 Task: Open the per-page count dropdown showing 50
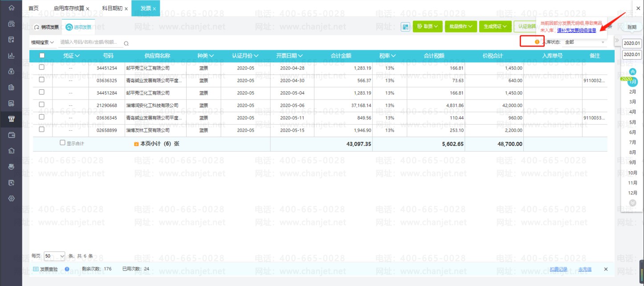54,256
